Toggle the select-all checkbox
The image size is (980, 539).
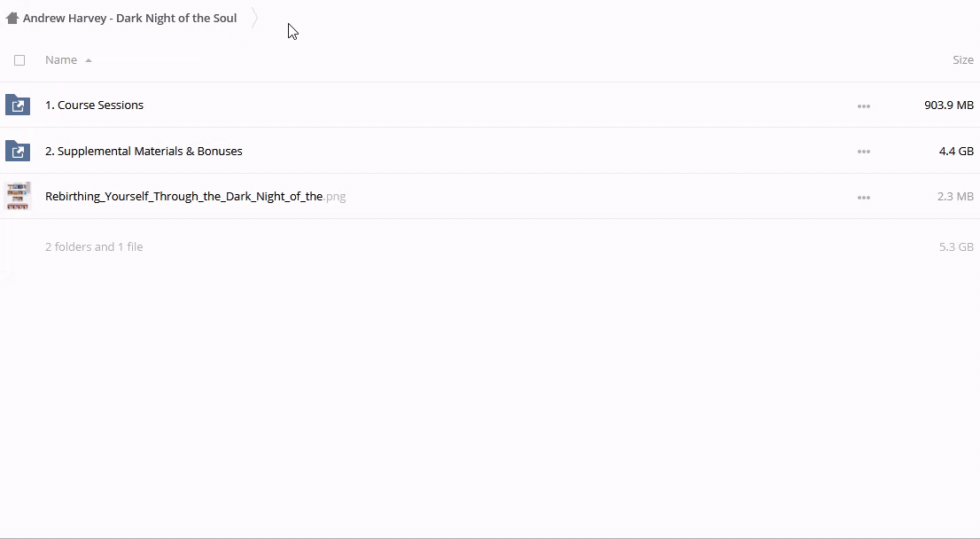tap(19, 60)
